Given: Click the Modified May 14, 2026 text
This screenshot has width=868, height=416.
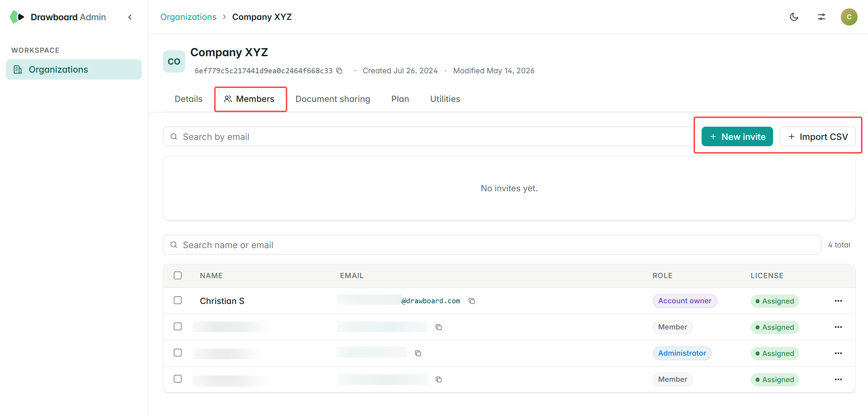Looking at the screenshot, I should point(494,70).
